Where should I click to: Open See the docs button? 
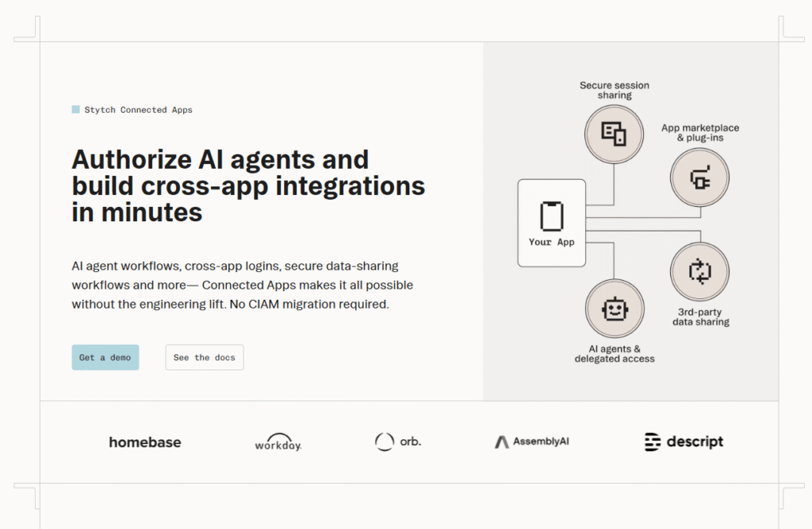pos(205,358)
